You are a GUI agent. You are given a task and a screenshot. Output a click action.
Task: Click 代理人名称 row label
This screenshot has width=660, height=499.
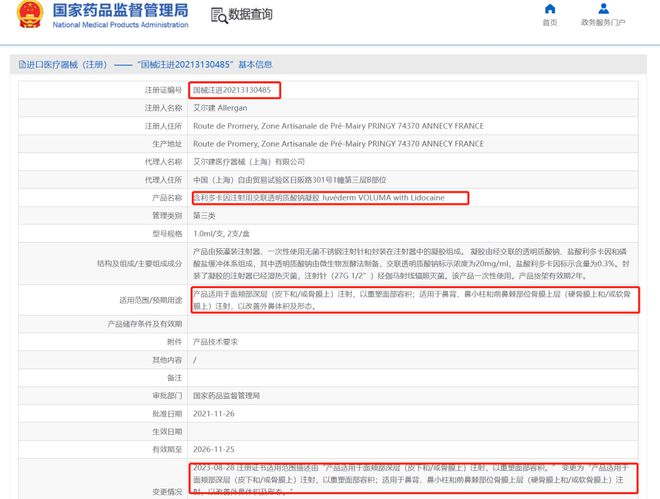[163, 162]
